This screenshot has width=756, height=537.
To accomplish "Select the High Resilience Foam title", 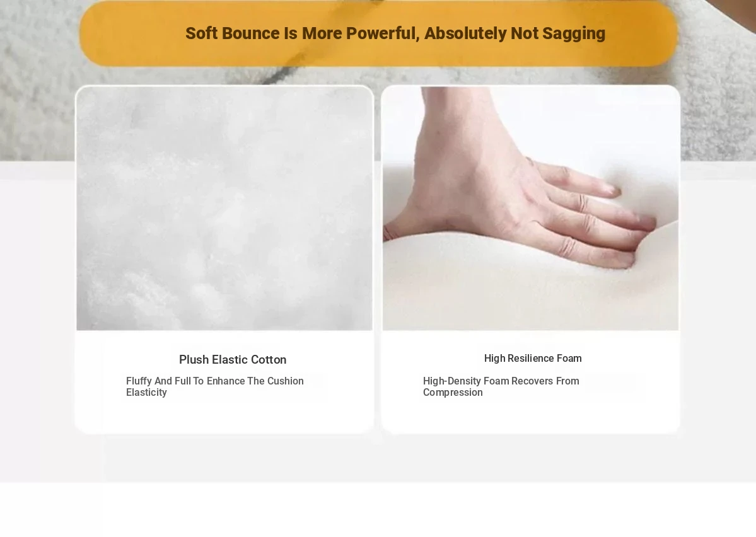I will tap(533, 358).
